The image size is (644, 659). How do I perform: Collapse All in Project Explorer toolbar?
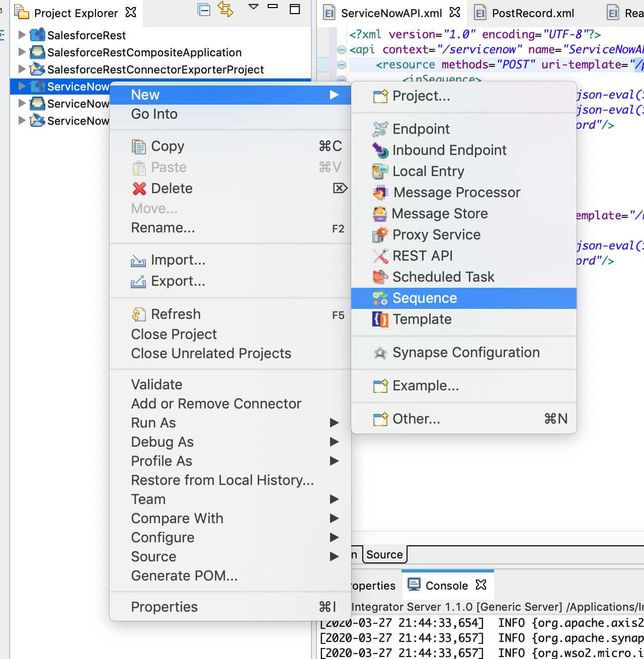coord(204,10)
